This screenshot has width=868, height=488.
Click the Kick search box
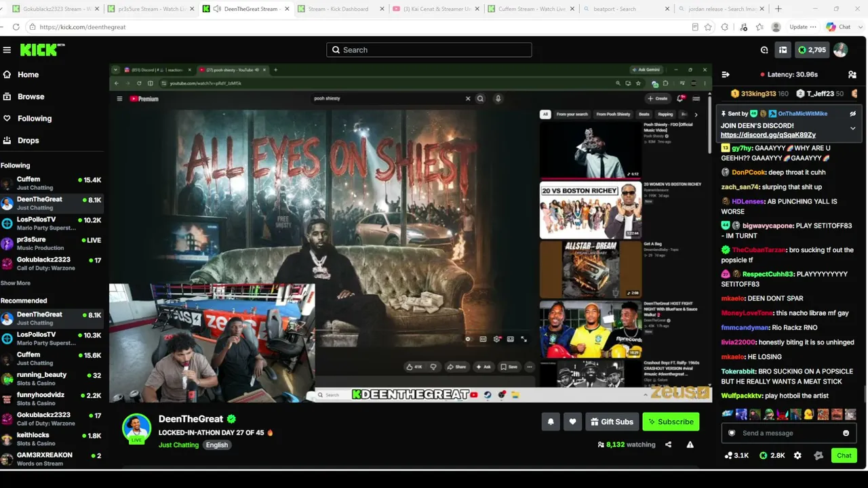429,49
